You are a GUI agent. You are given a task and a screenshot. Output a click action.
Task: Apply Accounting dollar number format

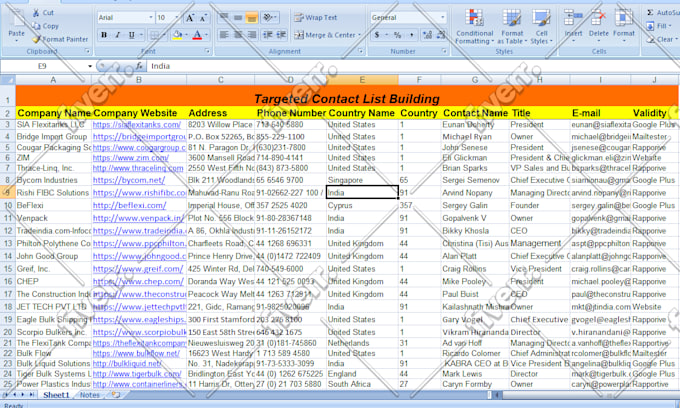[376, 35]
